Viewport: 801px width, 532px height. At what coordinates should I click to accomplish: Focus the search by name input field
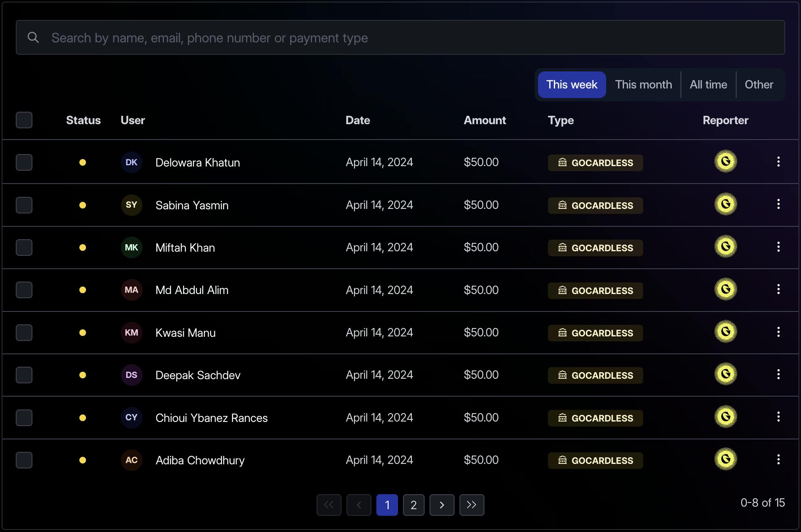pyautogui.click(x=399, y=38)
